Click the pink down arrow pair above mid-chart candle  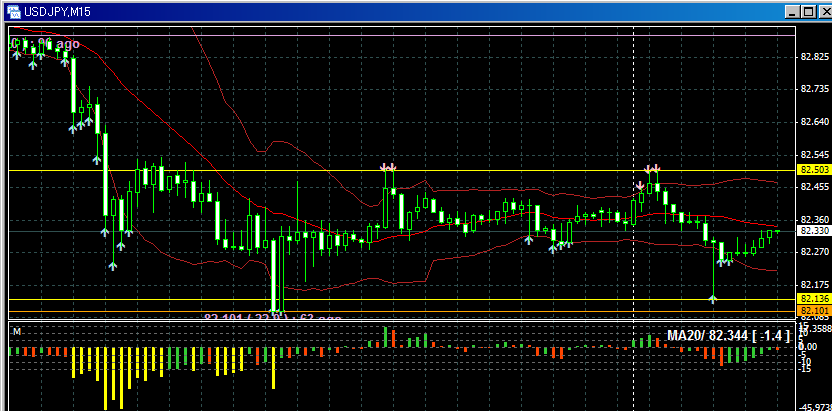click(x=389, y=166)
